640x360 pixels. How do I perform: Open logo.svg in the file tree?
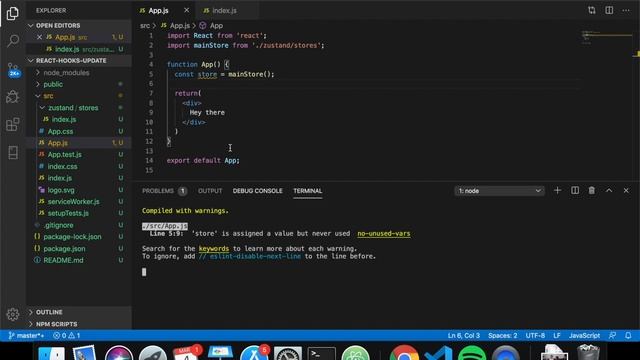click(x=61, y=190)
